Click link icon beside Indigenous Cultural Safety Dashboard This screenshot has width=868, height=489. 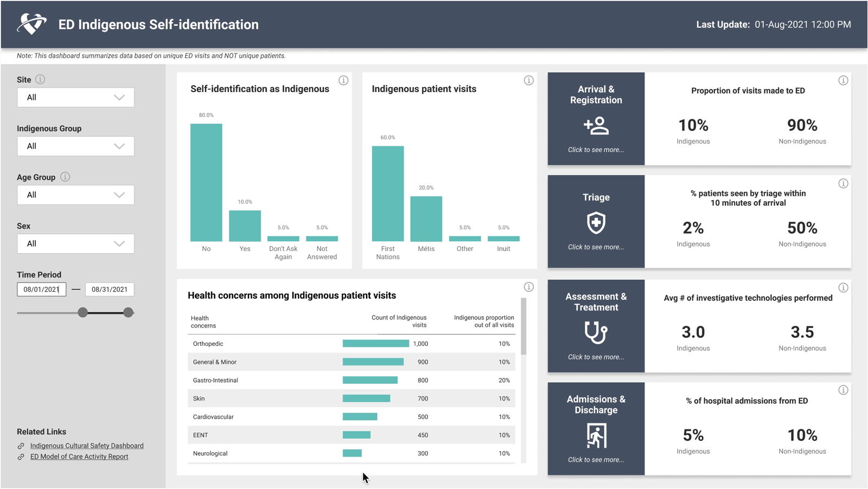[21, 446]
